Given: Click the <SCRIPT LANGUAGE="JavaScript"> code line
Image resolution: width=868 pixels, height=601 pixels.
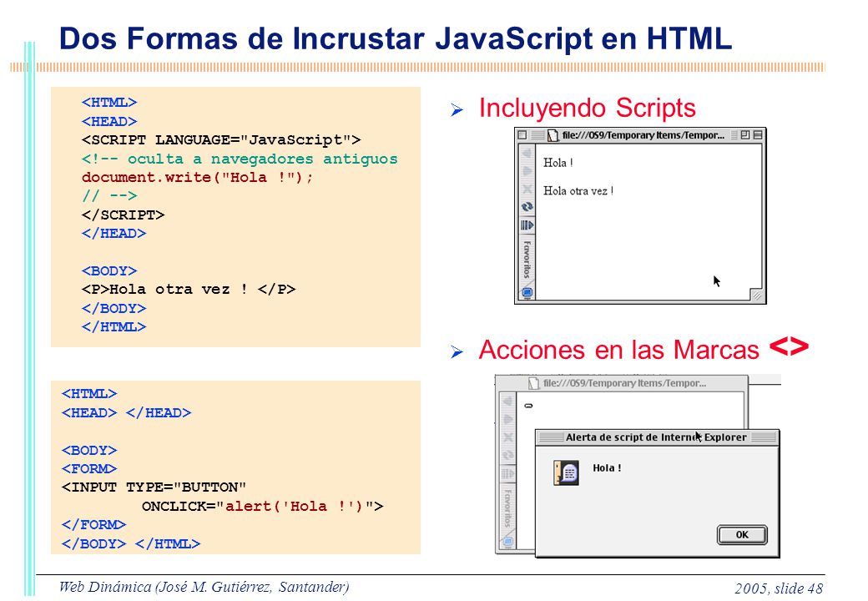Looking at the screenshot, I should pyautogui.click(x=221, y=140).
